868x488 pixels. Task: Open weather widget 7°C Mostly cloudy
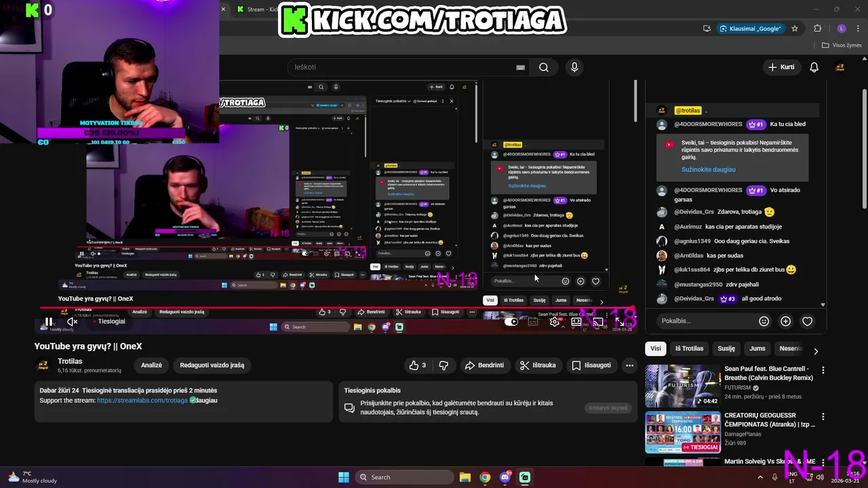(33, 477)
